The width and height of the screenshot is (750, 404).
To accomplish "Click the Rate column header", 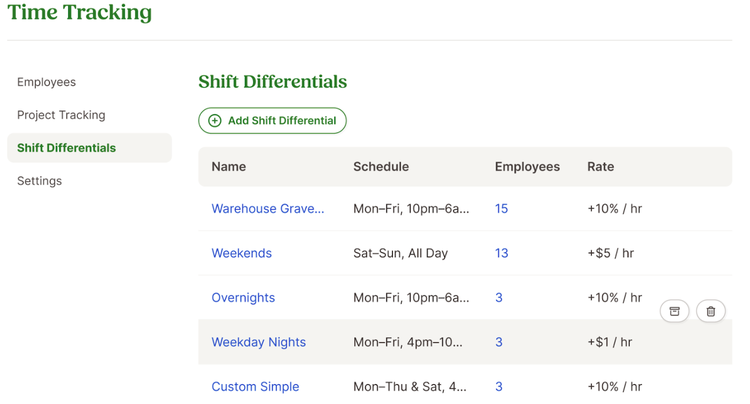I will [x=601, y=166].
